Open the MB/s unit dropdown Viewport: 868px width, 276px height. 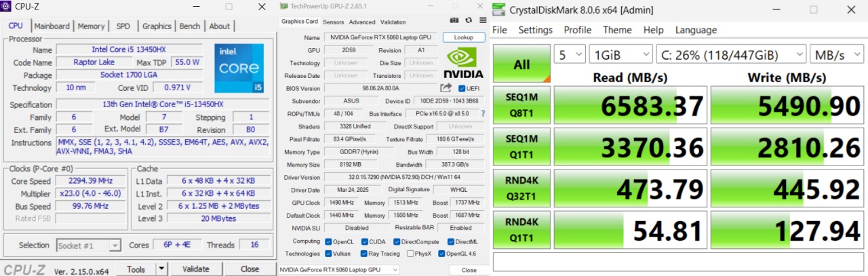click(x=837, y=55)
